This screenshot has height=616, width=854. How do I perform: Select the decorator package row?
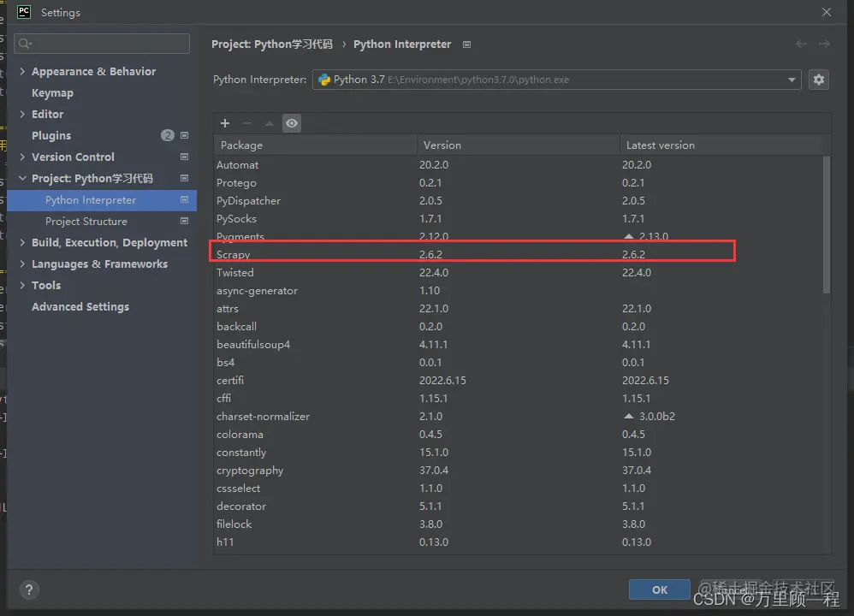point(518,506)
